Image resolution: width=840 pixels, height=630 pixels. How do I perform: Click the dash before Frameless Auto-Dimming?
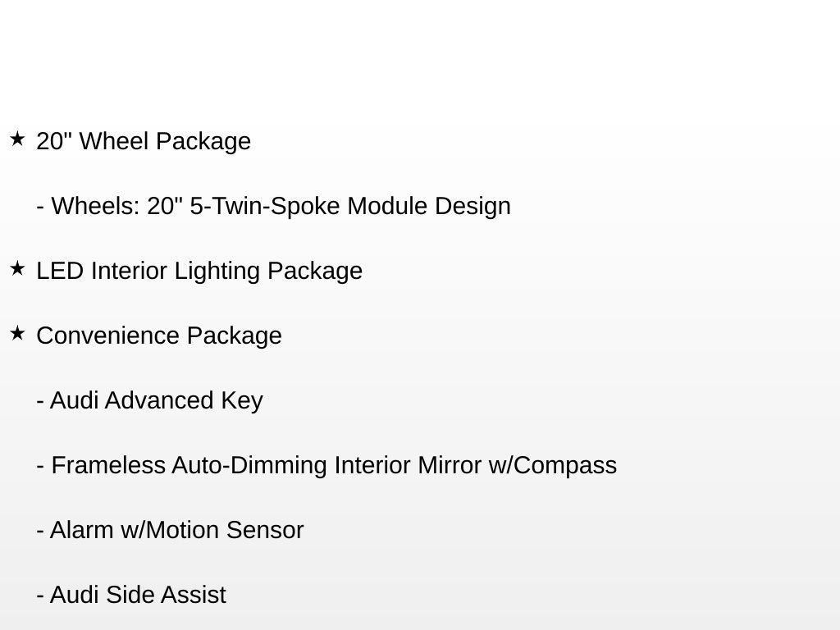click(x=40, y=466)
